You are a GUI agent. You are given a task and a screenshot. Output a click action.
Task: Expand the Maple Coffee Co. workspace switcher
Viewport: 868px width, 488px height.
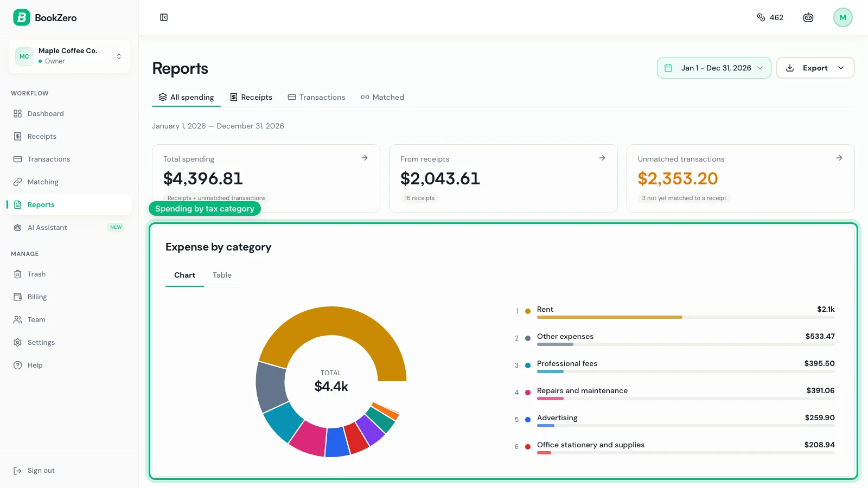point(69,56)
